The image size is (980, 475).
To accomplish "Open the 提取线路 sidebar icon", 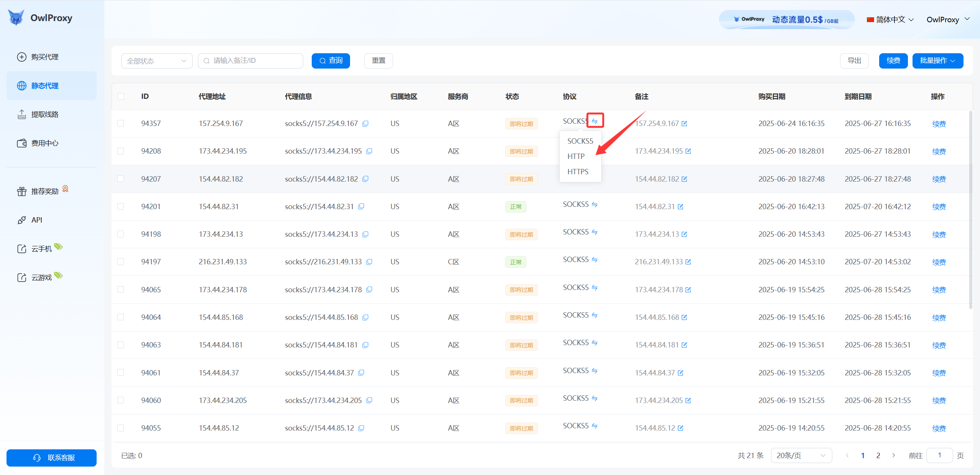I will pos(21,115).
